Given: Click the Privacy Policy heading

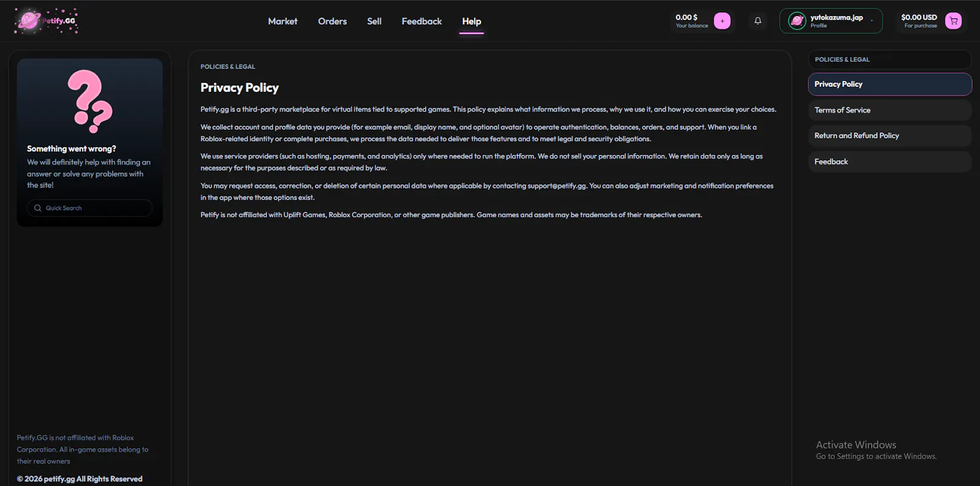Looking at the screenshot, I should pos(239,88).
